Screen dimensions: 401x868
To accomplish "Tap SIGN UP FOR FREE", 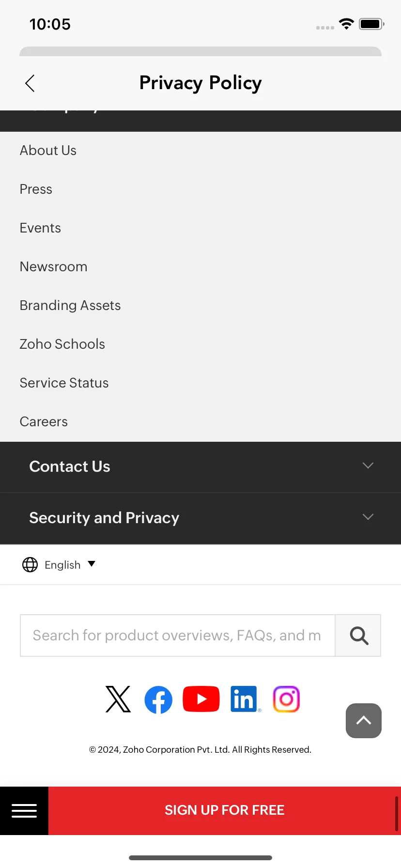I will (x=225, y=811).
